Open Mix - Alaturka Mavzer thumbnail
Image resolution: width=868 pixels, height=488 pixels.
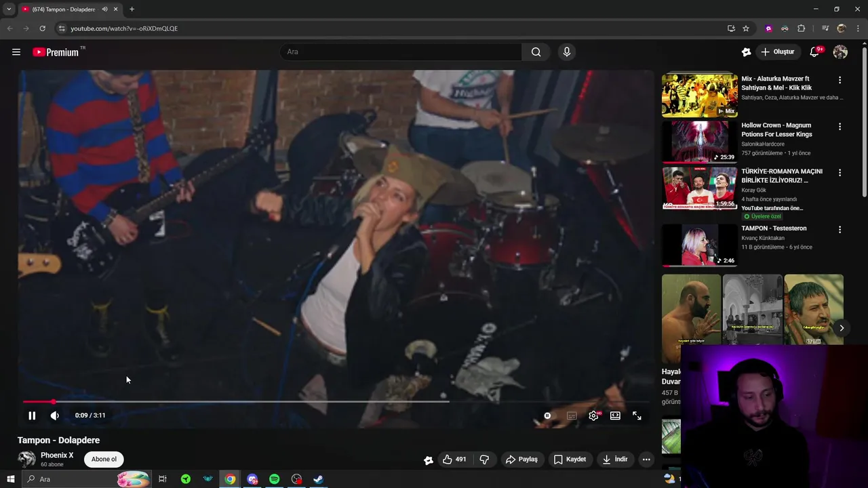(x=699, y=96)
